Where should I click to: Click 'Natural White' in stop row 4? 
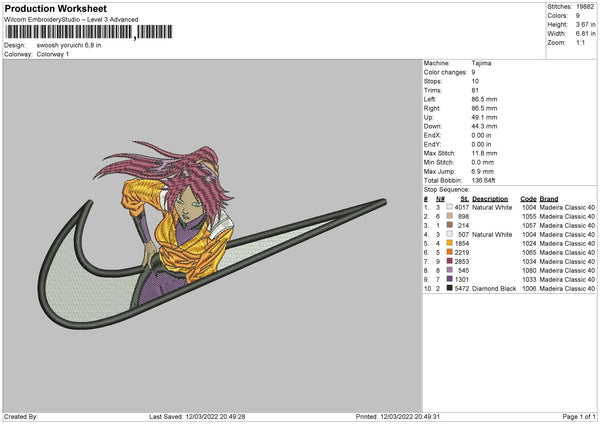point(492,234)
